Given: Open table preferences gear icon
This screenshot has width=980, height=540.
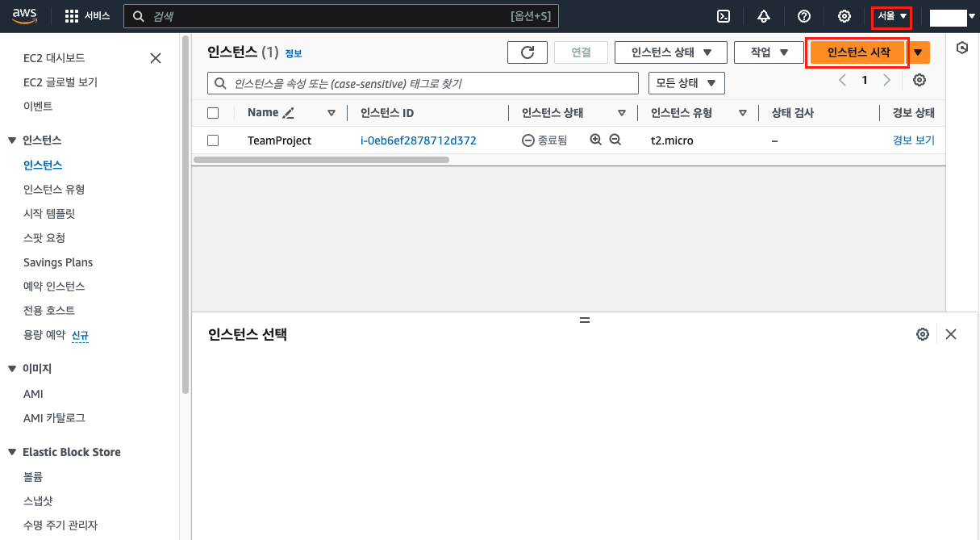Looking at the screenshot, I should click(x=920, y=80).
